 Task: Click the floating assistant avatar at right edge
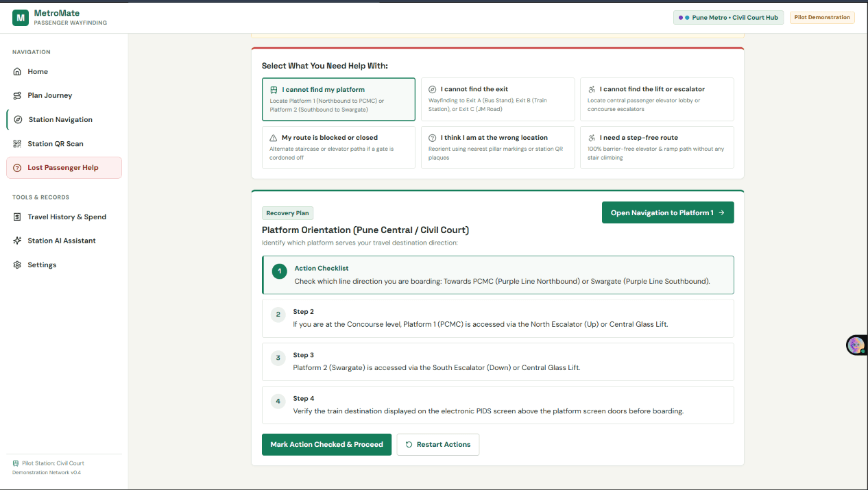click(856, 345)
